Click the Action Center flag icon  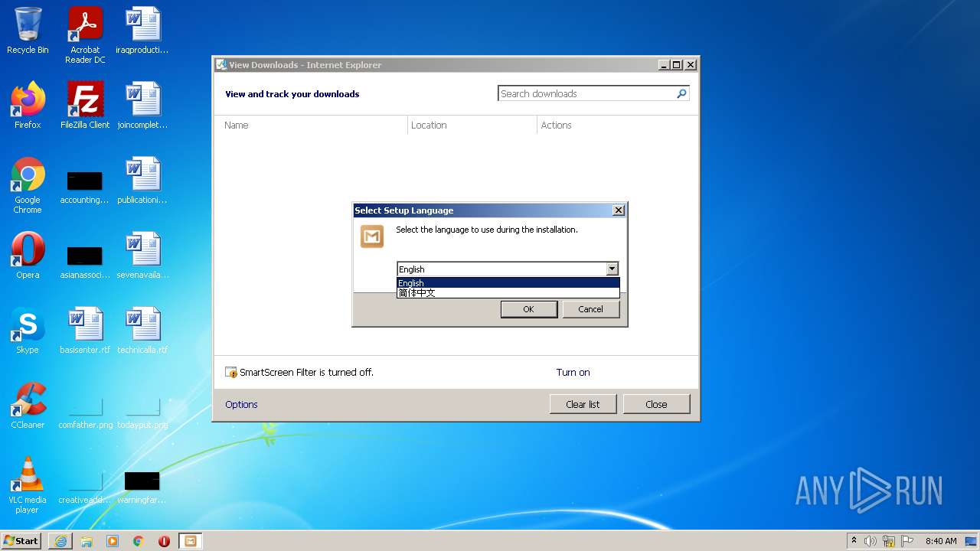[x=907, y=541]
